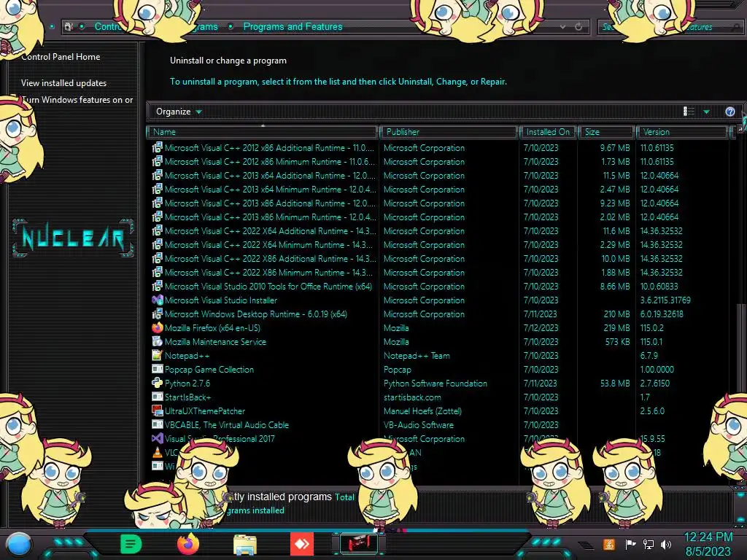Select Mozilla Firefox (x64 en-US) entry

point(212,327)
